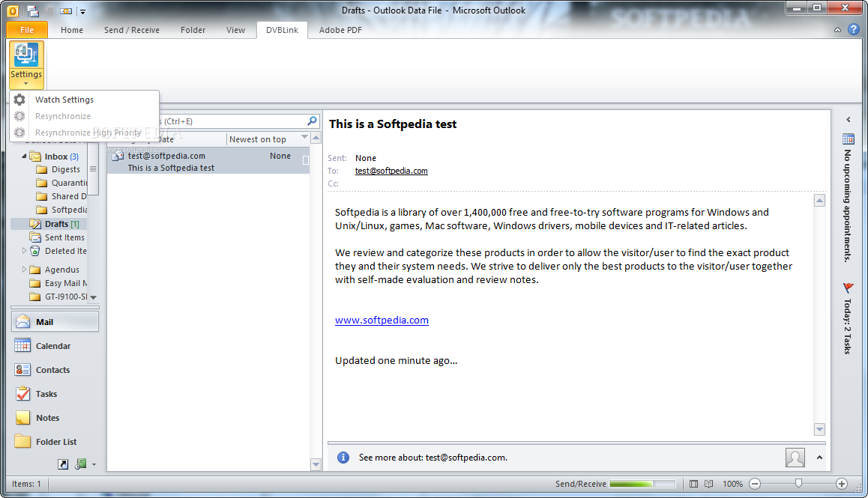Click the Shortcuts icon in navigation pane

point(63,464)
